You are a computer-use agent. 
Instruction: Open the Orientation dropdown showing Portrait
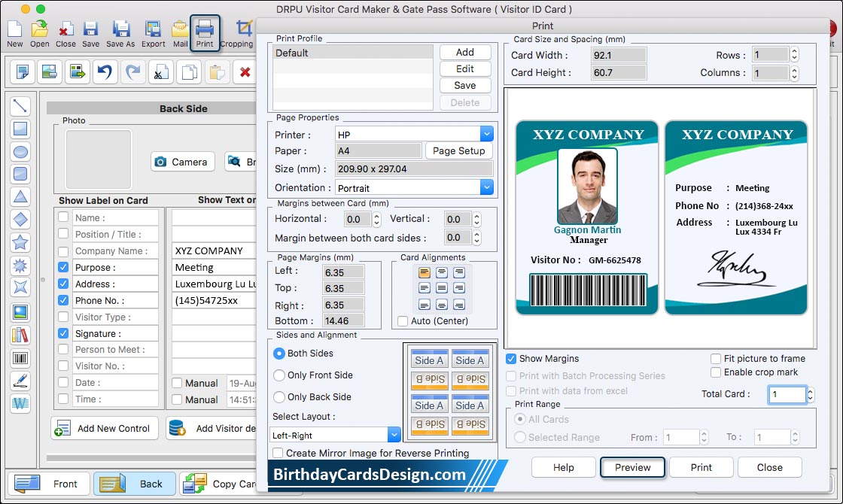(486, 187)
